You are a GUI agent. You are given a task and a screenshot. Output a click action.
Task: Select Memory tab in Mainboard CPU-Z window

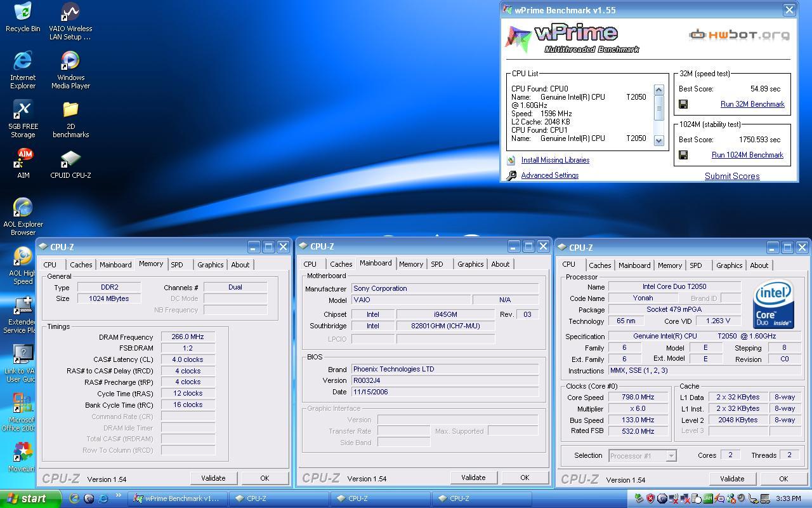tap(410, 264)
